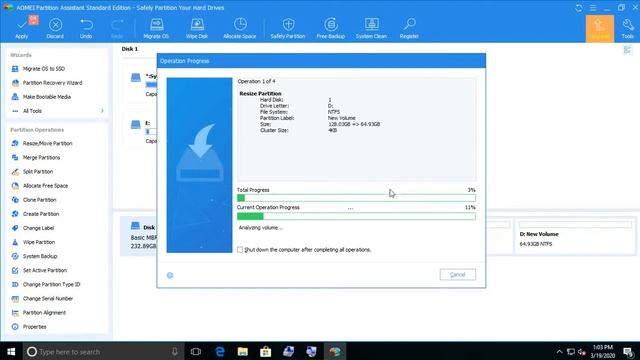The width and height of the screenshot is (640, 360).
Task: Select Change Label in sidebar
Action: pyautogui.click(x=33, y=228)
